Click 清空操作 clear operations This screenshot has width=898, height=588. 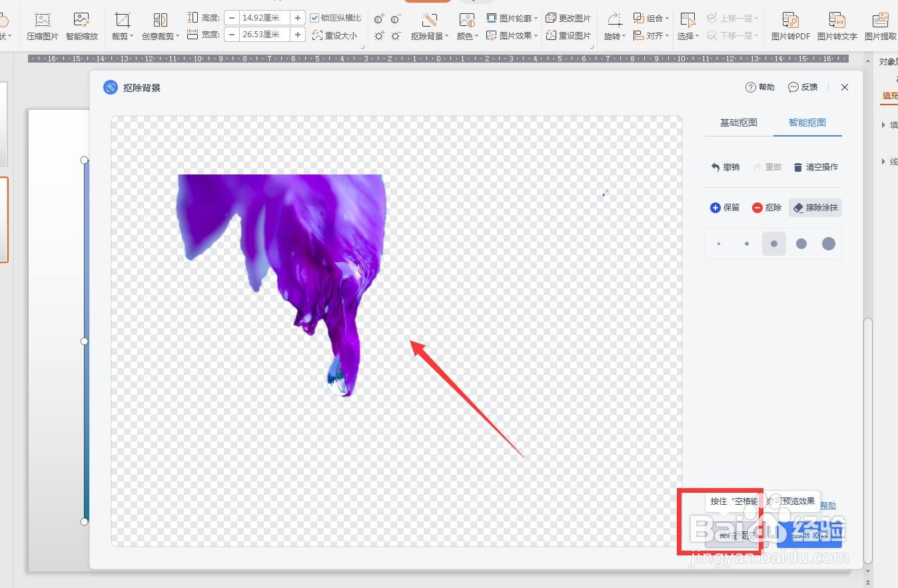[816, 167]
